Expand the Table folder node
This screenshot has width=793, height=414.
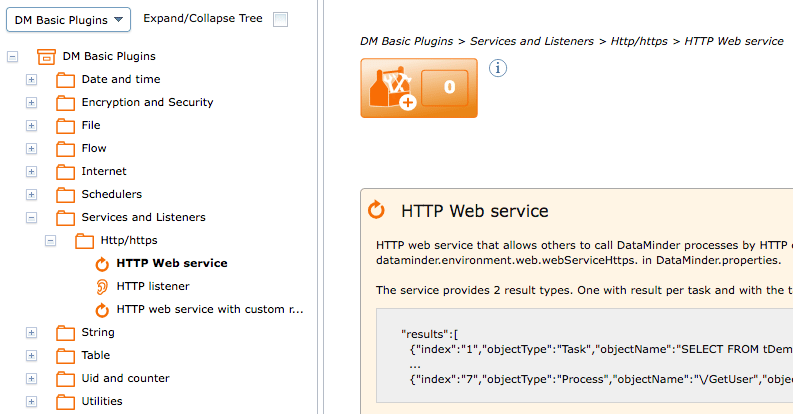[x=31, y=356]
